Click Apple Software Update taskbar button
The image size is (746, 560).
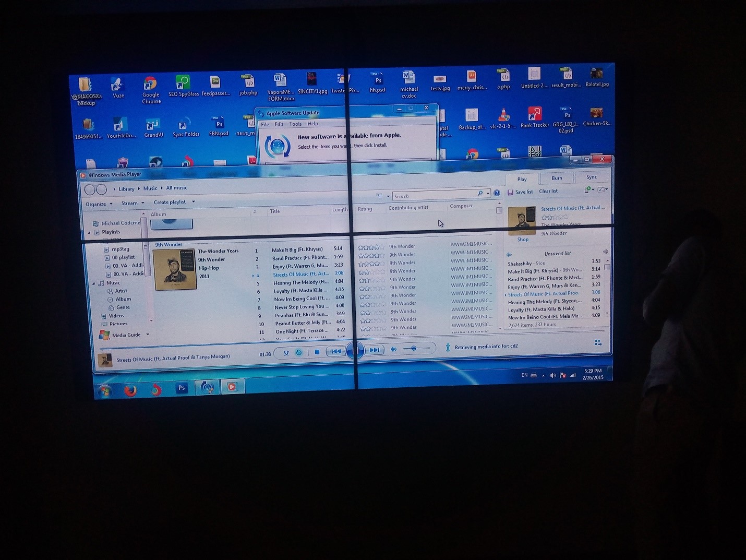click(x=208, y=387)
